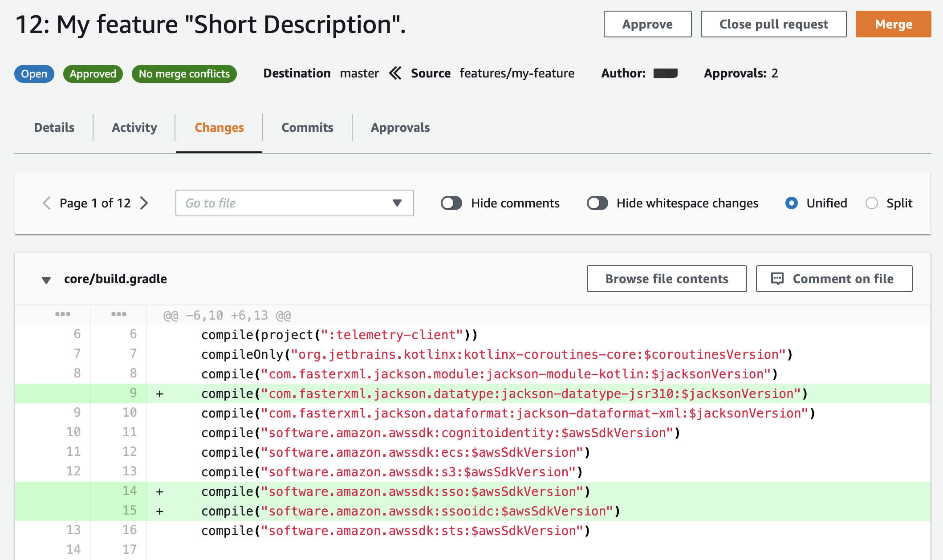Click the ellipsis in the left line-number gutter
Viewport: 943px width, 560px height.
[63, 314]
